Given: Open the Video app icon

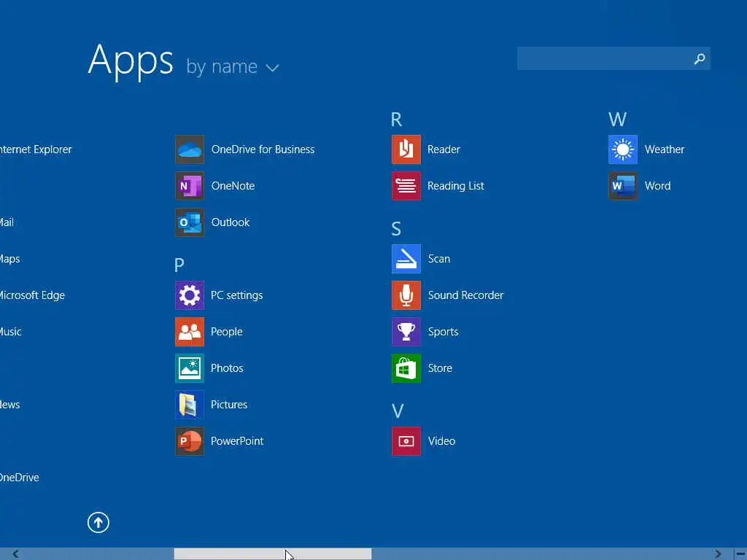Looking at the screenshot, I should pyautogui.click(x=406, y=441).
